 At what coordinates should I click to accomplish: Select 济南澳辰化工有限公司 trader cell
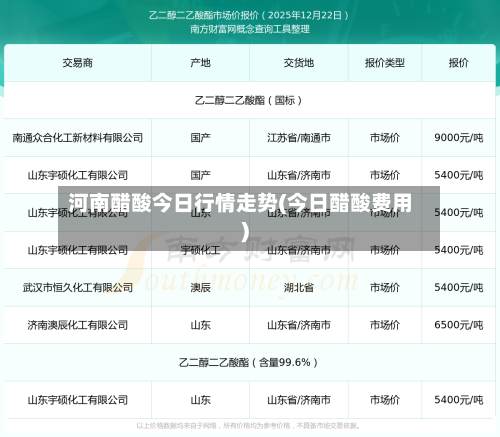point(78,325)
